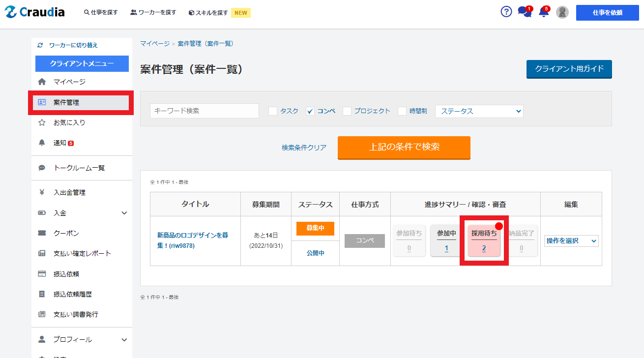Uncheck the コンペ checkbox
Image resolution: width=644 pixels, height=358 pixels.
[310, 111]
